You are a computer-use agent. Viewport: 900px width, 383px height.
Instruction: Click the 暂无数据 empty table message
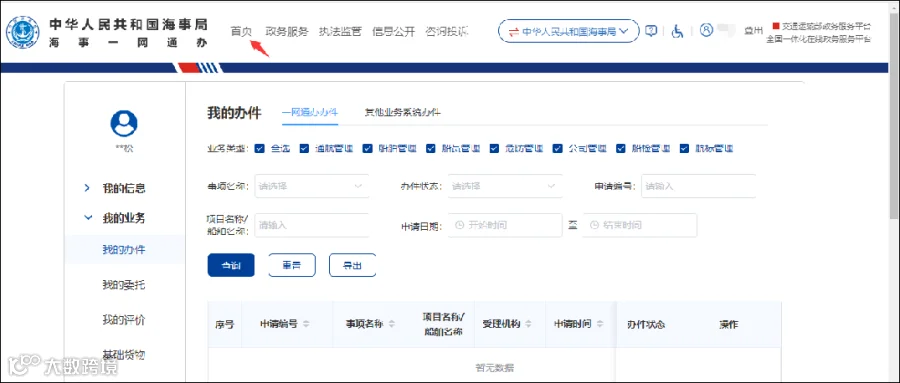point(495,367)
